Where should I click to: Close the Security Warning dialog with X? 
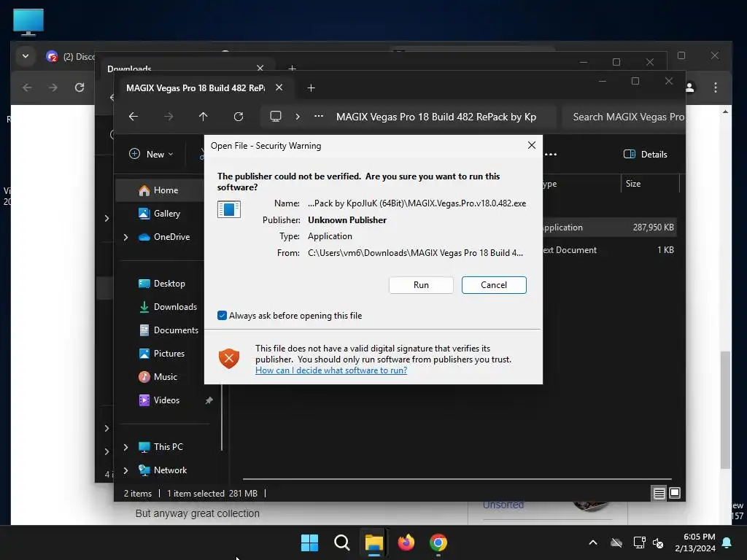[x=532, y=145]
